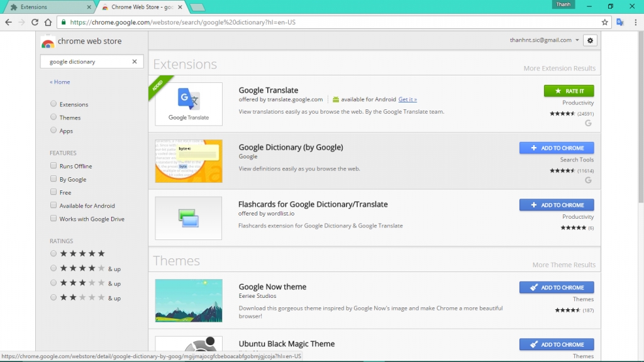Check the Free feature filter
Image resolution: width=644 pixels, height=362 pixels.
point(53,192)
